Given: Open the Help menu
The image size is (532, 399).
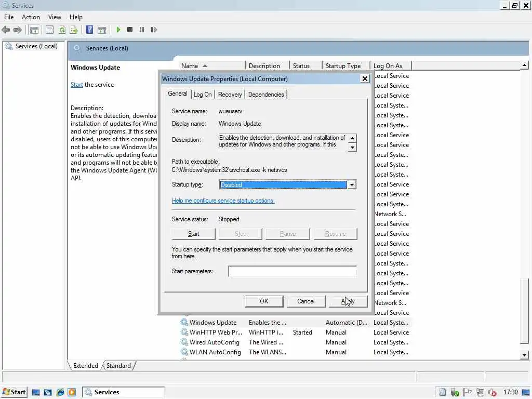Looking at the screenshot, I should click(76, 17).
